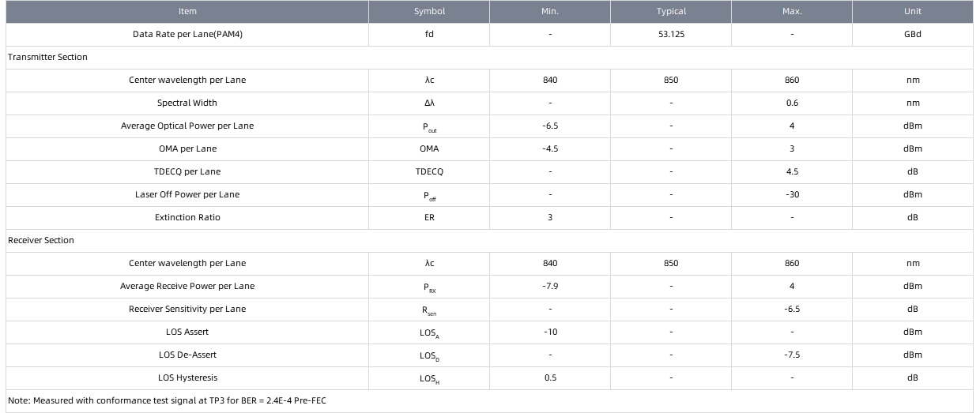Click the -7.5 max value for LOS De-Assert
Viewport: 980px width, 413px height.
tap(792, 355)
